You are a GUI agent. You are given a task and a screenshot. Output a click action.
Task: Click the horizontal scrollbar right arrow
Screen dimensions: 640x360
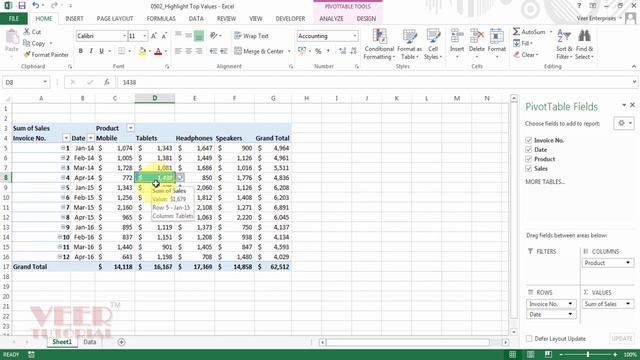(x=505, y=342)
